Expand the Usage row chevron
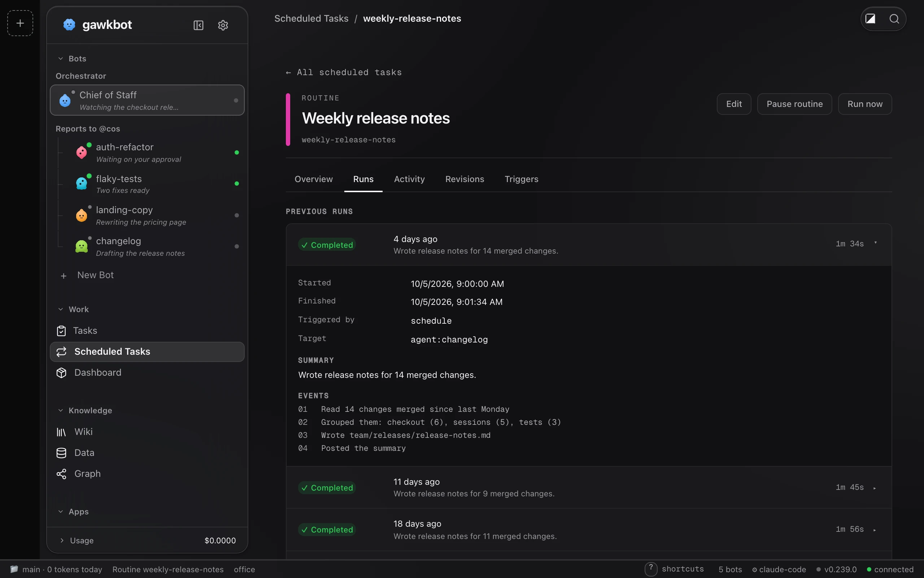 [x=62, y=540]
